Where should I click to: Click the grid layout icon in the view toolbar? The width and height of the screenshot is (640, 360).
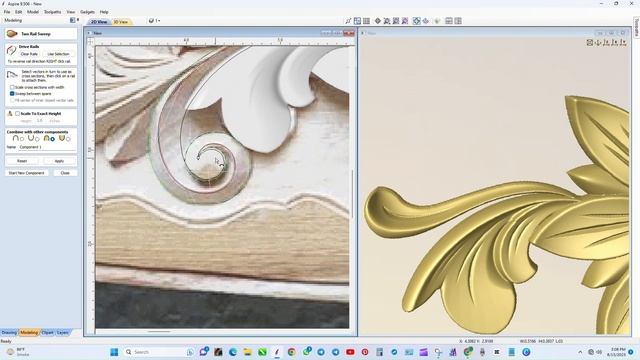[x=367, y=21]
